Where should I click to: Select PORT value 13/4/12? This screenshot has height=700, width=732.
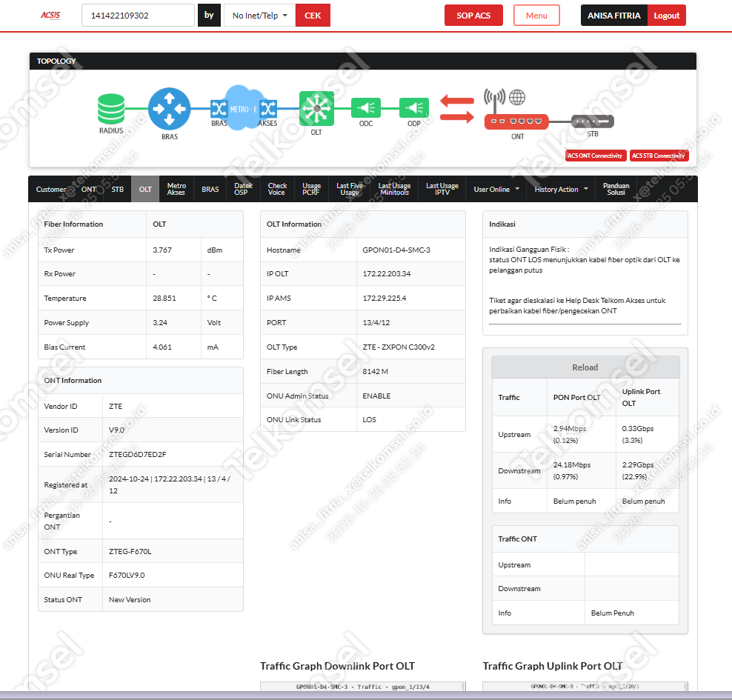(376, 322)
